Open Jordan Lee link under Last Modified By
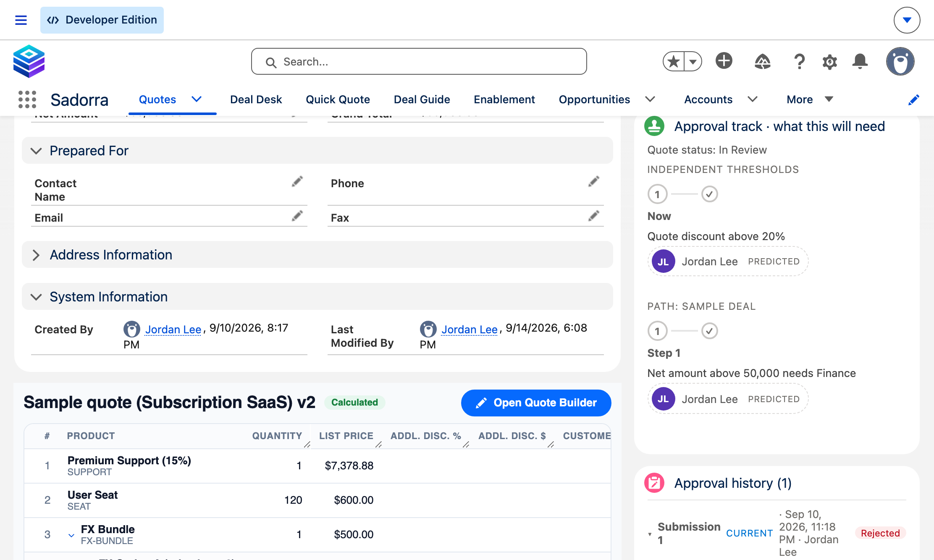 469,330
